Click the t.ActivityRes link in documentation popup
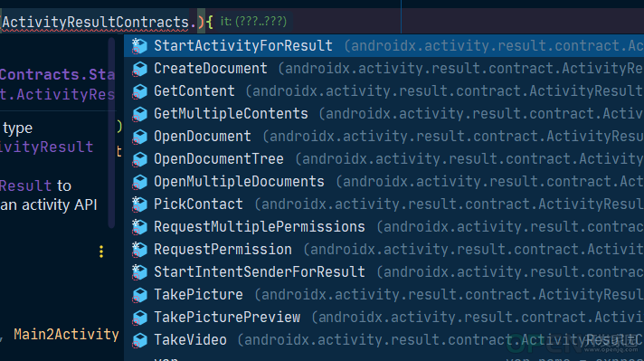Image resolution: width=644 pixels, height=361 pixels. pyautogui.click(x=58, y=95)
